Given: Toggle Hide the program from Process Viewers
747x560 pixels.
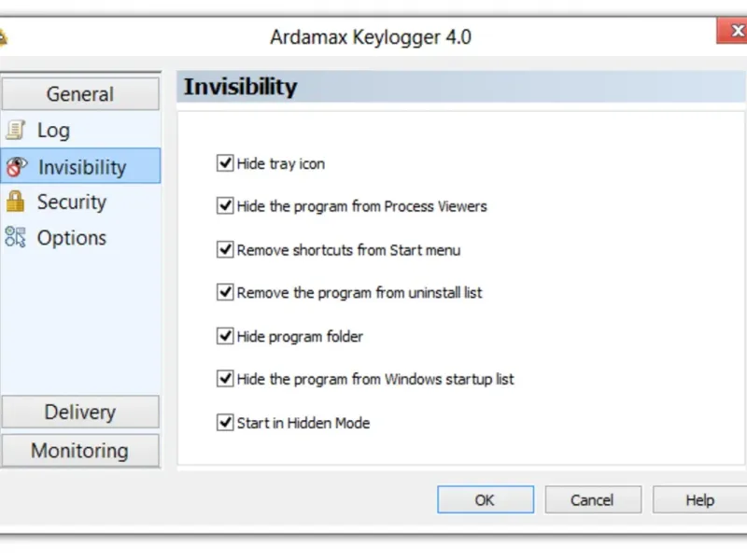Looking at the screenshot, I should pyautogui.click(x=225, y=206).
